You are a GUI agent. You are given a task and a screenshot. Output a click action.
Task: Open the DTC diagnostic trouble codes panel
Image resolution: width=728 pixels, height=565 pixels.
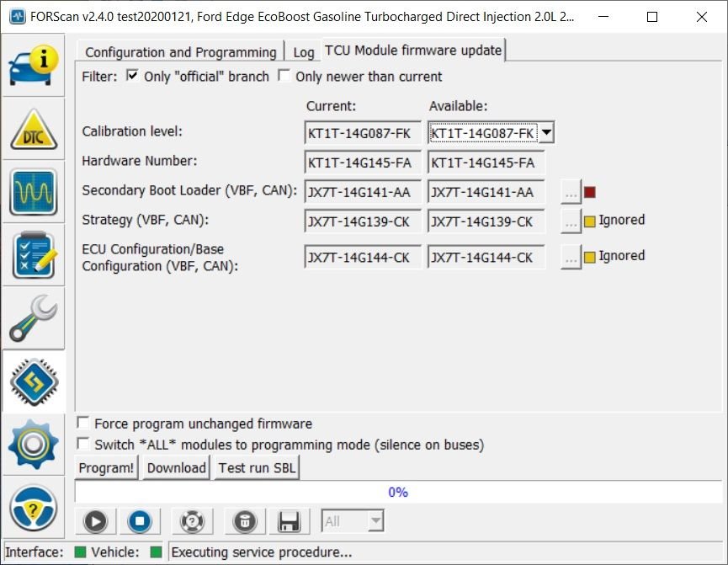pos(34,129)
